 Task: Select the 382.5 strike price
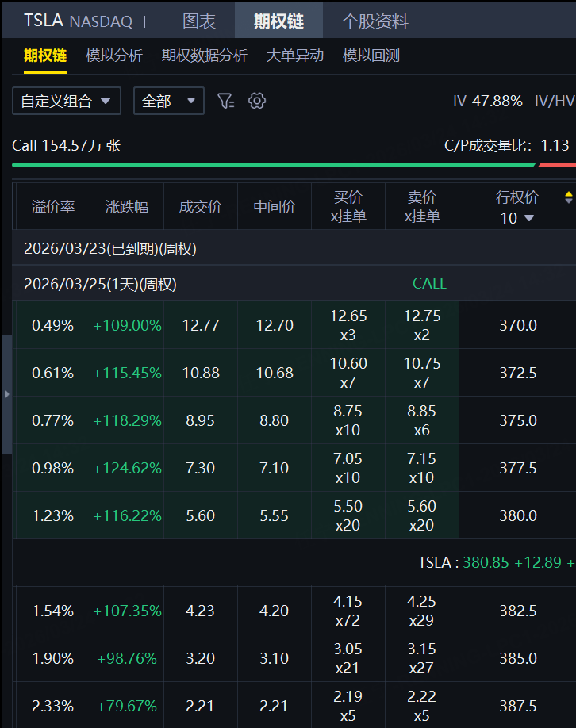point(518,611)
